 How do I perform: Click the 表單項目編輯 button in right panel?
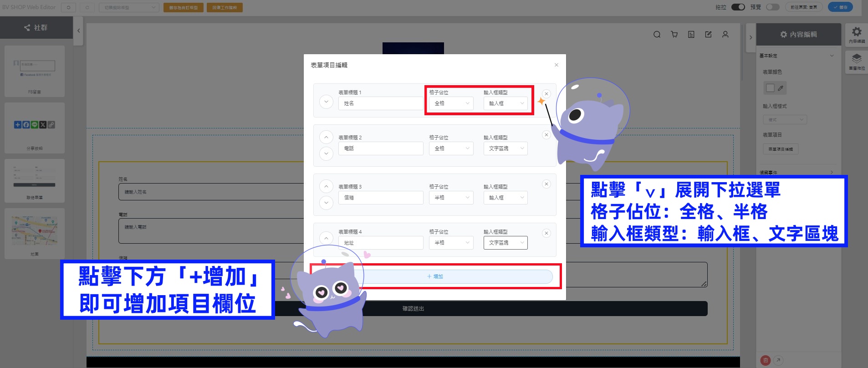click(781, 149)
